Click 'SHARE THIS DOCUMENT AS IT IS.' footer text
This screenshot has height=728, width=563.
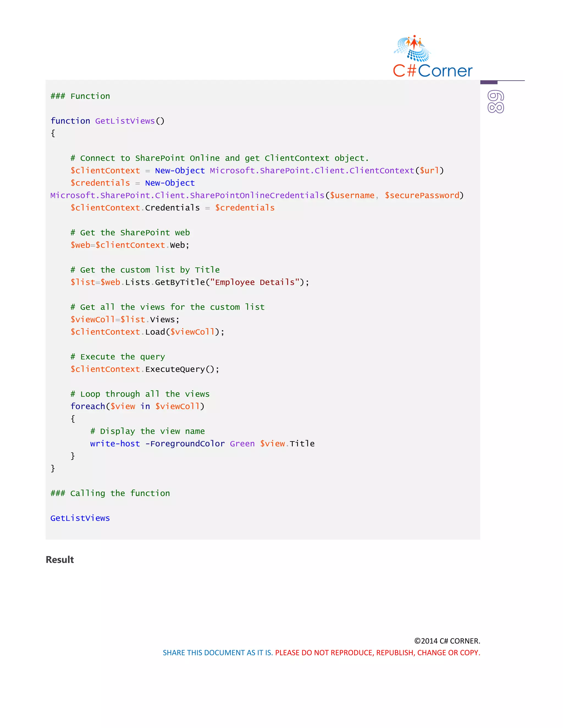[218, 653]
